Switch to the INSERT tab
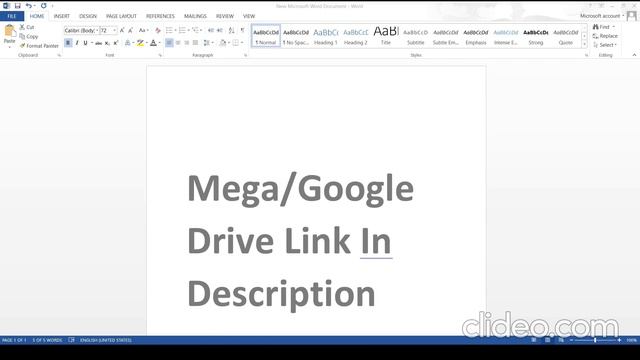Viewport: 640px width, 360px height. pos(62,16)
